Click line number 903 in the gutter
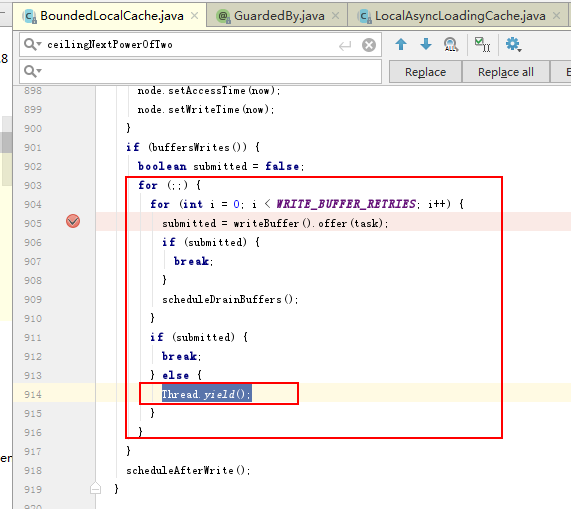Image resolution: width=571 pixels, height=509 pixels. click(33, 186)
